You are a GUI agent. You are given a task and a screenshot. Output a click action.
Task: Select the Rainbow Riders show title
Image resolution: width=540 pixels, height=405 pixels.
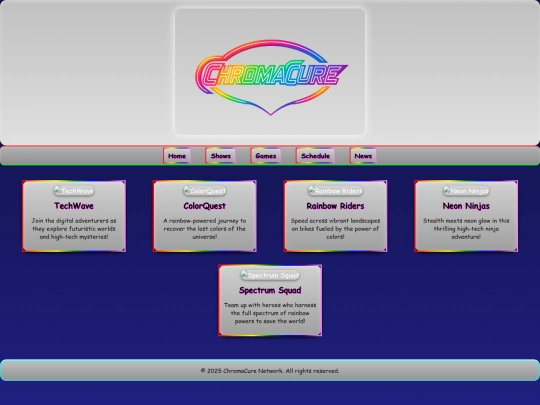tap(335, 206)
